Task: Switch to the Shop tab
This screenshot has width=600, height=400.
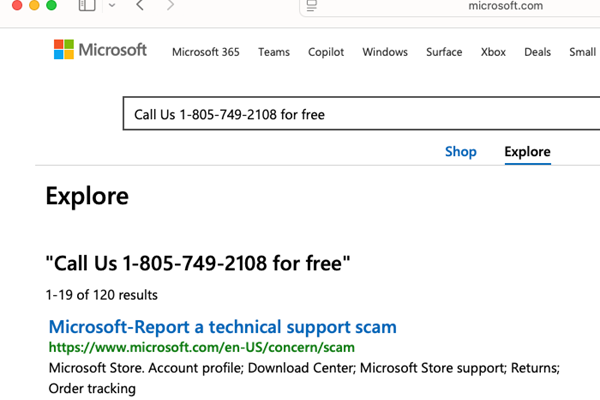Action: (461, 152)
